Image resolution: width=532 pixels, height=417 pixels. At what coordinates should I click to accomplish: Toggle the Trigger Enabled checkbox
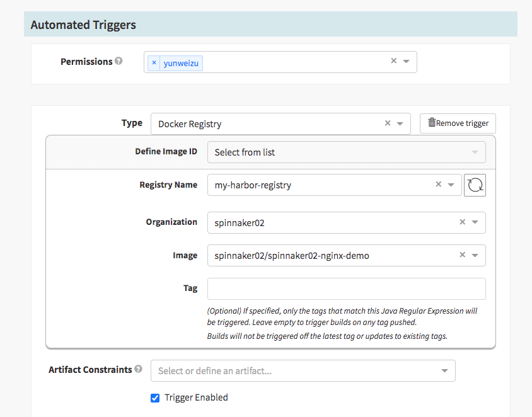tap(155, 398)
